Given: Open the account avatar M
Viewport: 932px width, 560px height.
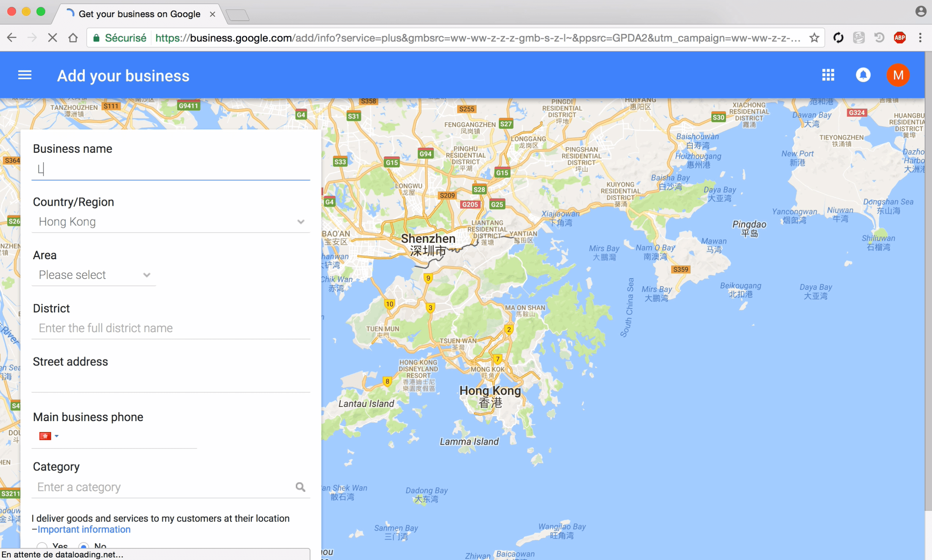Looking at the screenshot, I should (x=898, y=75).
